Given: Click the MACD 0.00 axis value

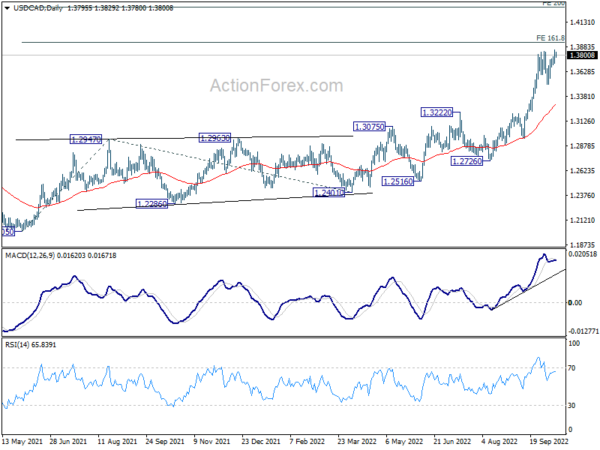Looking at the screenshot, I should (x=574, y=303).
